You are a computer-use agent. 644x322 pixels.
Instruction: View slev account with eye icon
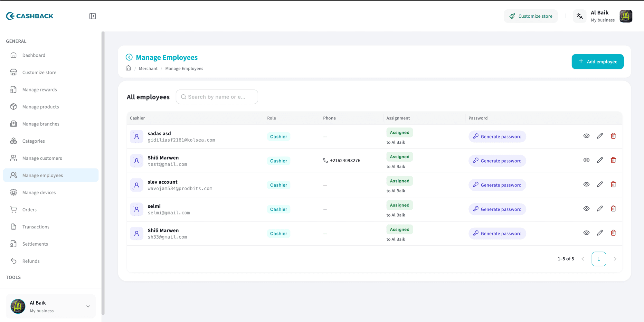click(x=586, y=185)
